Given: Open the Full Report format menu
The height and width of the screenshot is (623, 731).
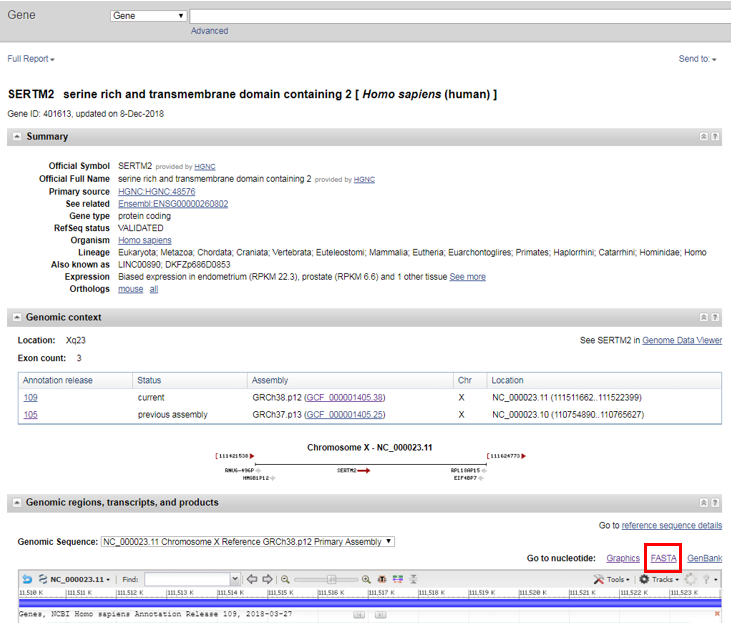Looking at the screenshot, I should point(31,59).
